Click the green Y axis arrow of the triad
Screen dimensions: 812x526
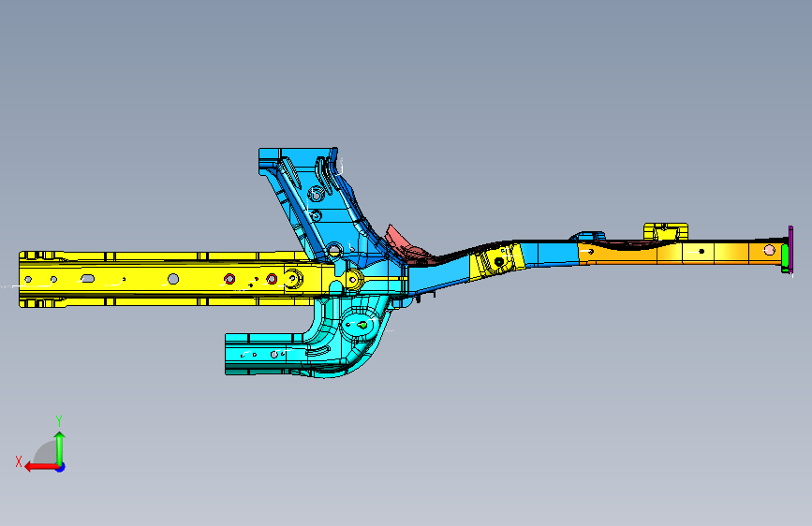coord(60,448)
